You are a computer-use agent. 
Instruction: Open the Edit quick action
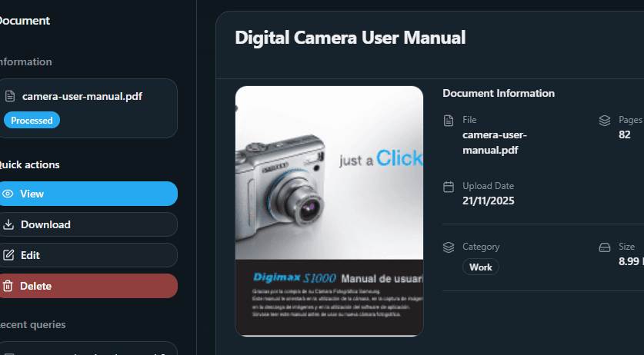tap(88, 255)
